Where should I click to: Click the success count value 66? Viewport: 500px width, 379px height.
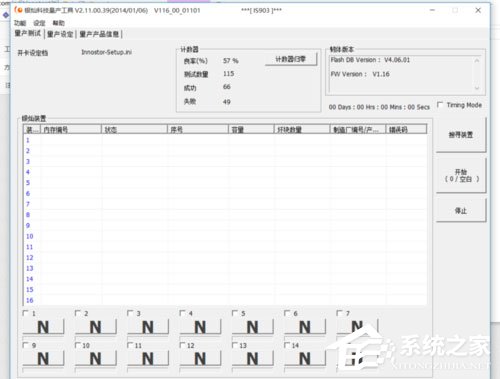click(227, 87)
